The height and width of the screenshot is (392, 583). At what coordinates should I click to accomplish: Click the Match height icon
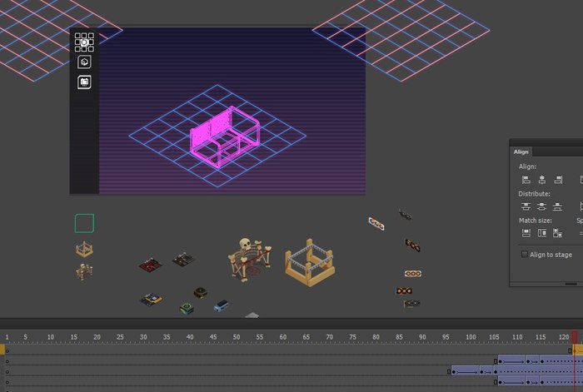tap(541, 233)
